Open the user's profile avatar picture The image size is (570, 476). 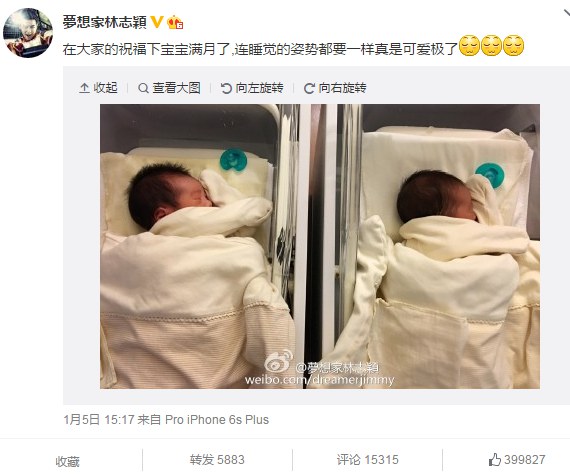pyautogui.click(x=28, y=33)
